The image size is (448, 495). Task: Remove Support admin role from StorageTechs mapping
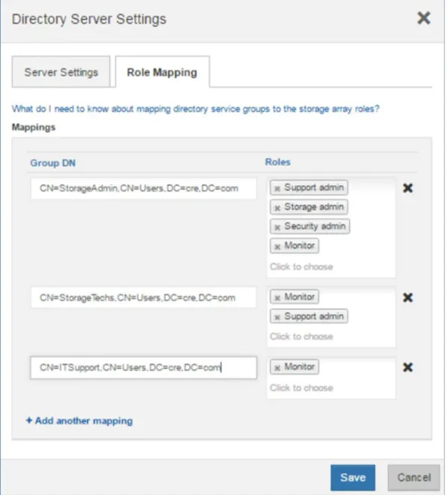pos(278,317)
